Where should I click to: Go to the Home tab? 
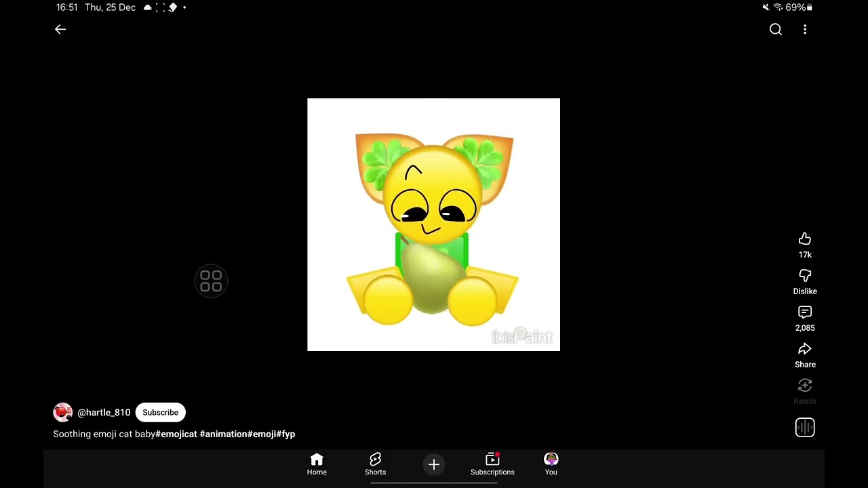[317, 464]
